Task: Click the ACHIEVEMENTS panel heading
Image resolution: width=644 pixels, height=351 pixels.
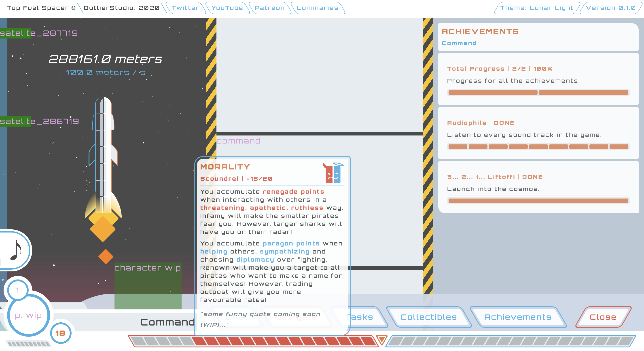Action: [x=480, y=31]
